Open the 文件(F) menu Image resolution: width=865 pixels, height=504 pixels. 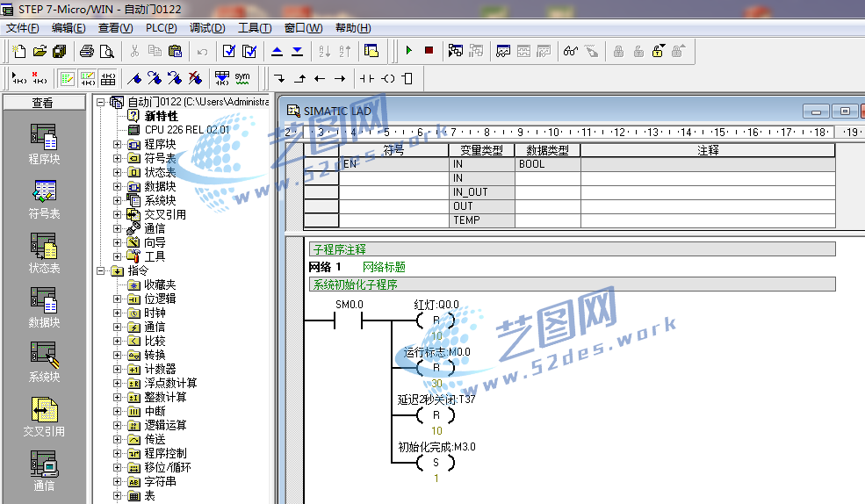[23, 27]
